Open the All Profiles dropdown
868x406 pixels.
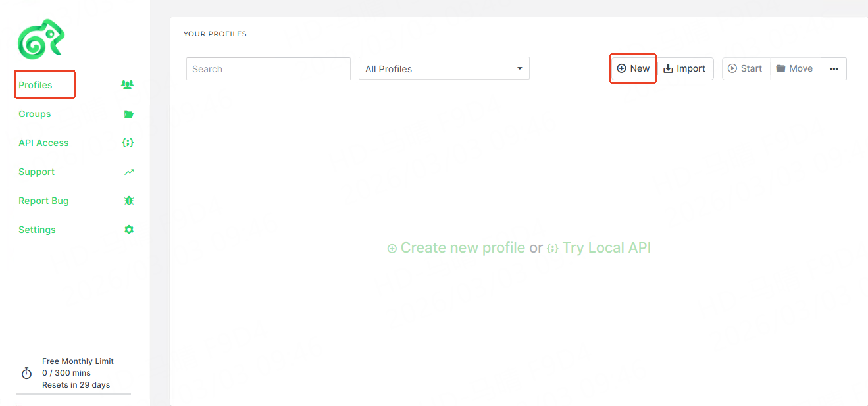[444, 69]
